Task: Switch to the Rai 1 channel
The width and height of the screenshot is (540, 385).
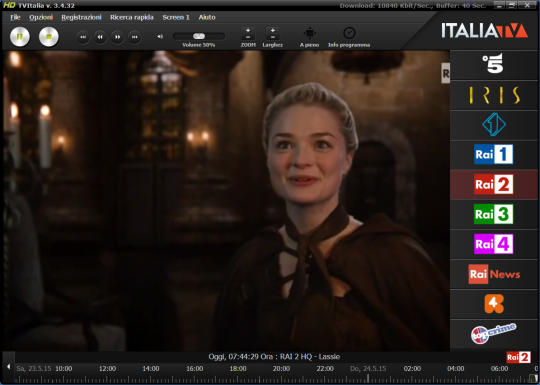Action: 494,154
